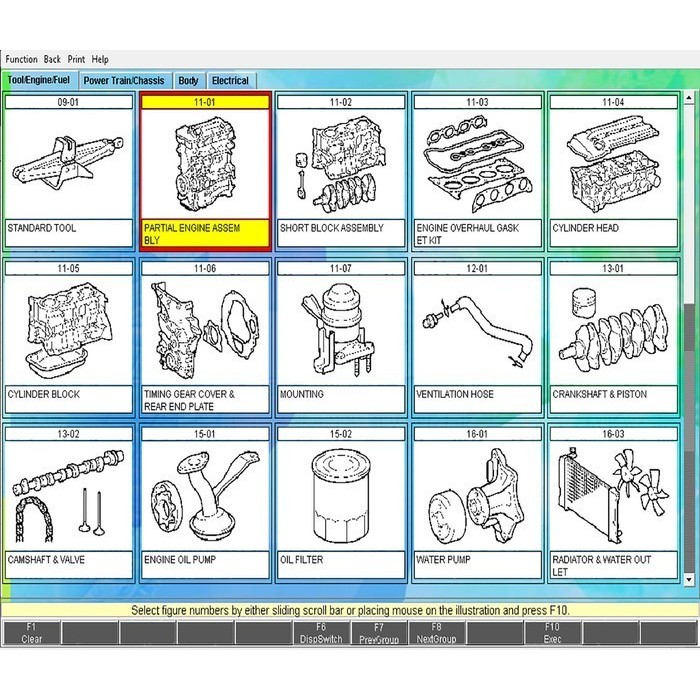This screenshot has width=700, height=700.
Task: Switch to the Electrical tab
Action: click(230, 81)
